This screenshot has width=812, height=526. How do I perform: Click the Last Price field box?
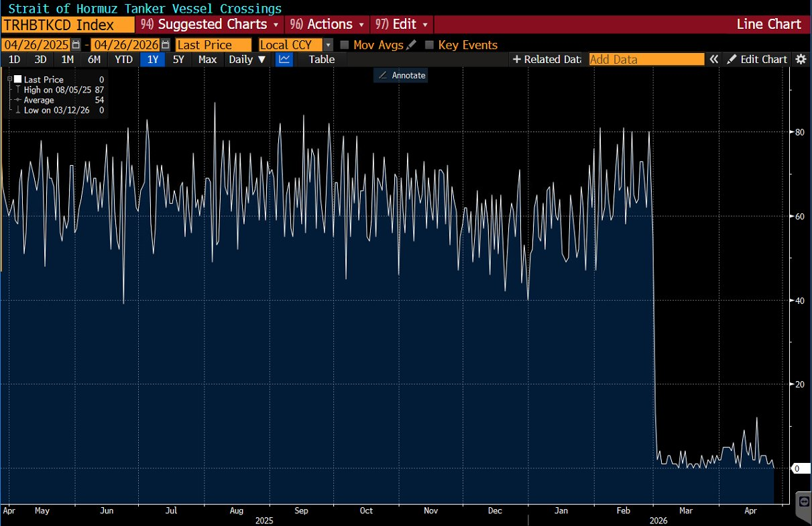(213, 45)
